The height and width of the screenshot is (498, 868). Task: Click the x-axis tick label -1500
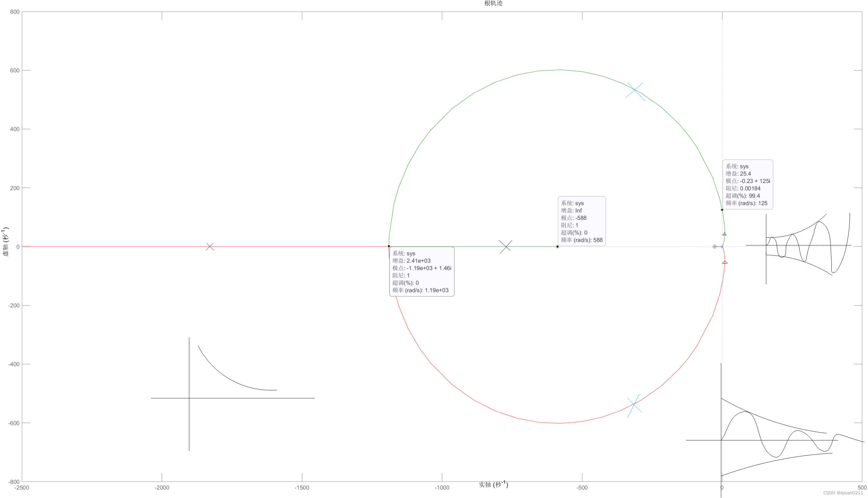302,488
